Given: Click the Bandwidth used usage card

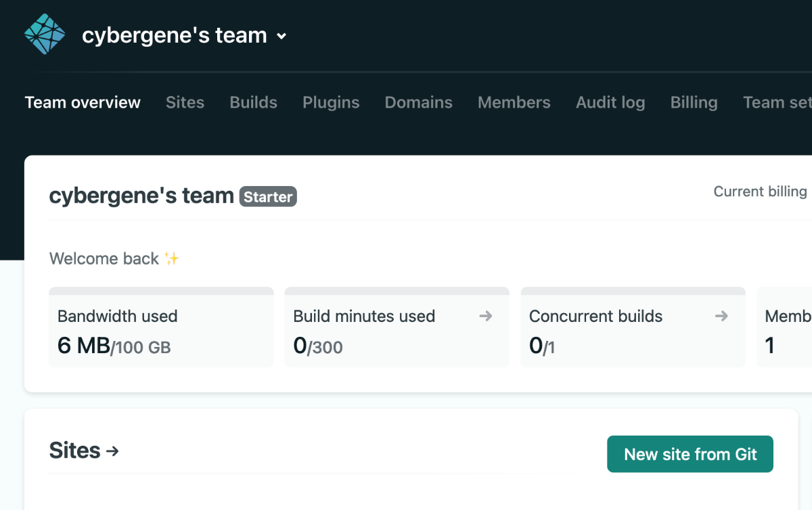Looking at the screenshot, I should coord(161,327).
